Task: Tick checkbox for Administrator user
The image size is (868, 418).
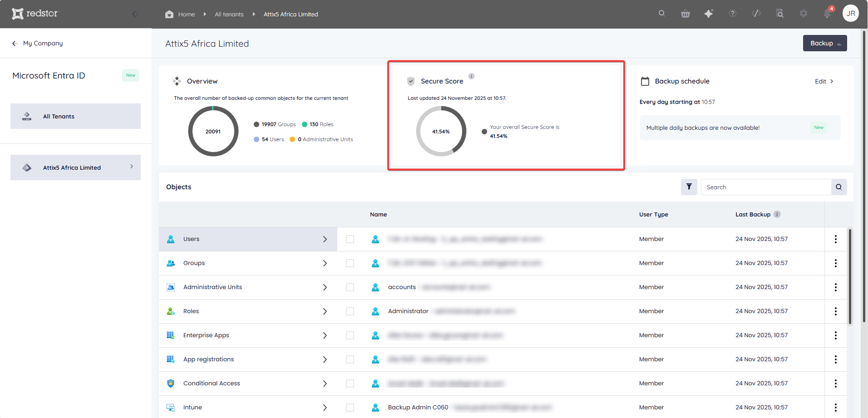Action: pyautogui.click(x=350, y=311)
